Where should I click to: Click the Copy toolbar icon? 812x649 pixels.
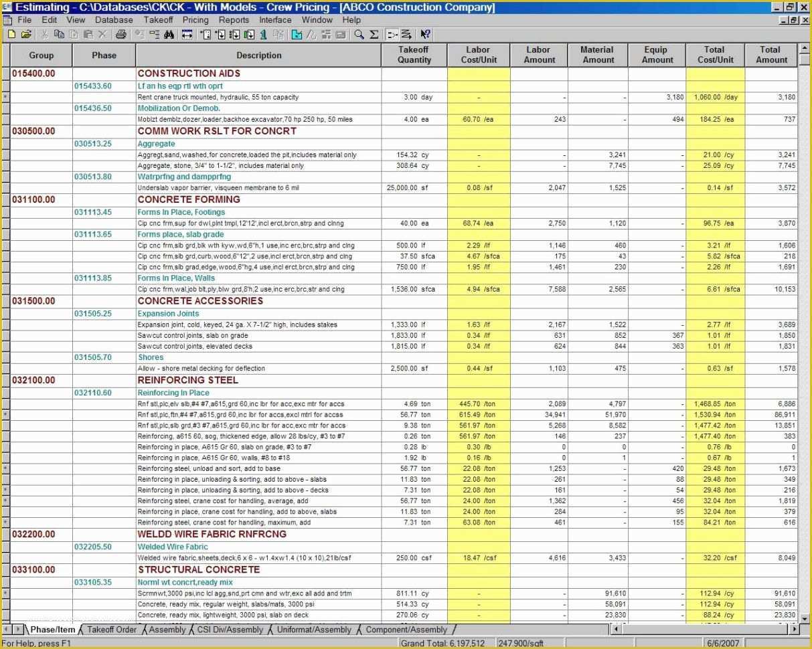pos(58,34)
